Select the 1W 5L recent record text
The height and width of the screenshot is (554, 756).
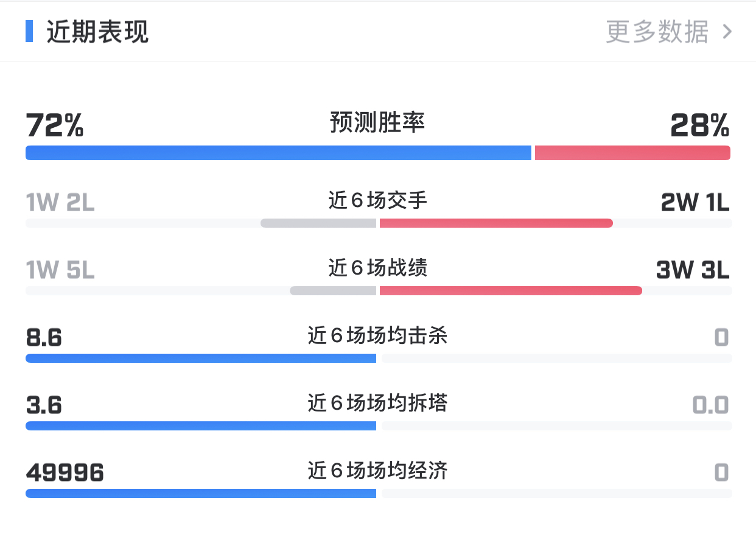pyautogui.click(x=60, y=270)
